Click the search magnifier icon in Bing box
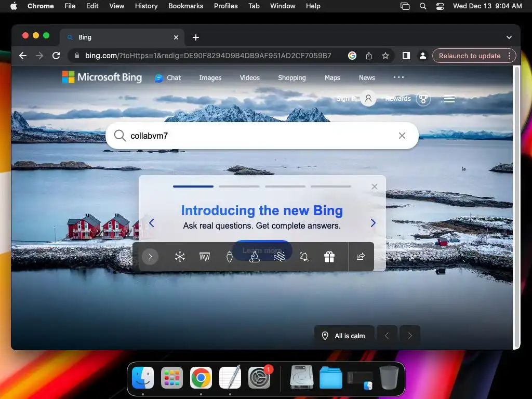 coord(120,136)
